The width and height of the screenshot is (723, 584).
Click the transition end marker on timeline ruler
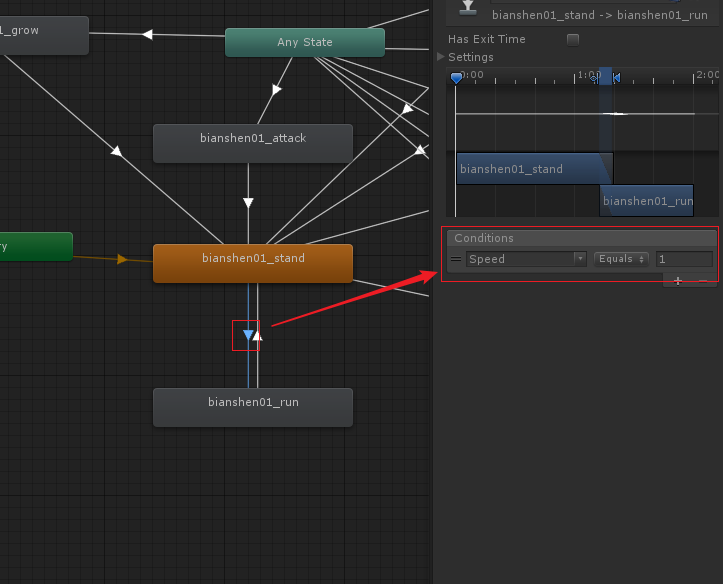[616, 78]
